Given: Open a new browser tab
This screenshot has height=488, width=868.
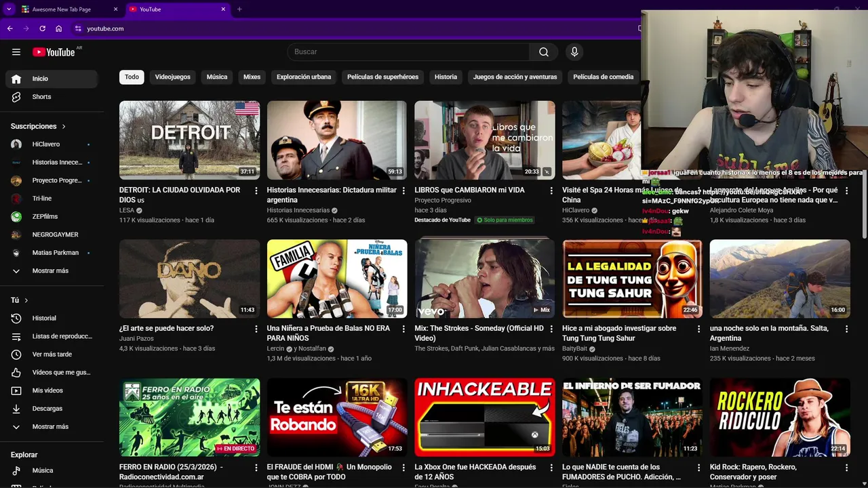Looking at the screenshot, I should (239, 9).
